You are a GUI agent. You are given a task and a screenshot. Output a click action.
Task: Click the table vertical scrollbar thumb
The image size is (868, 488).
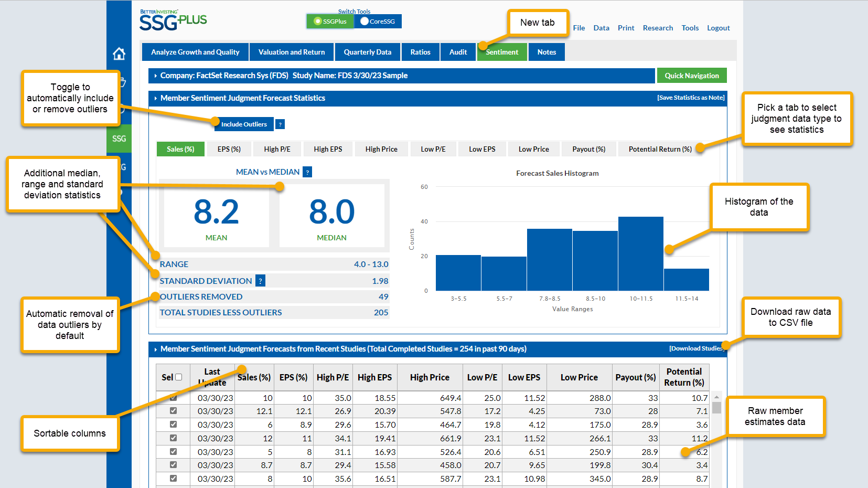716,408
